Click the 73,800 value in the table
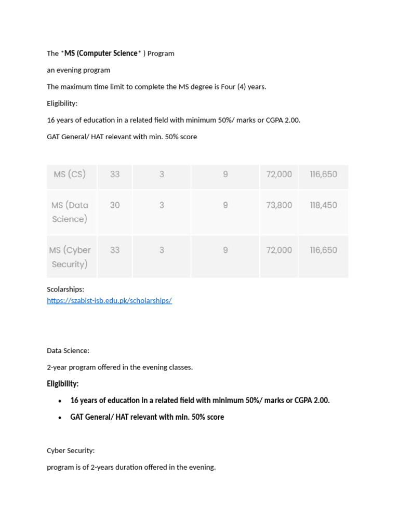 [279, 205]
